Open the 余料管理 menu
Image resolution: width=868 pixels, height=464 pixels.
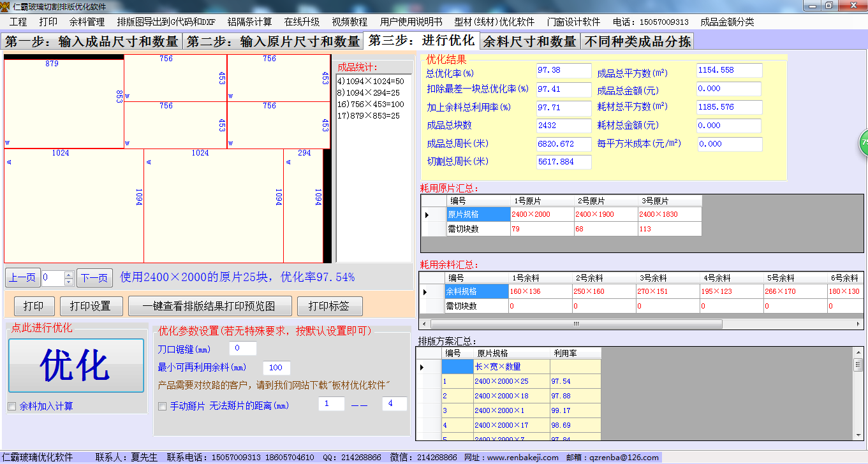(x=87, y=22)
